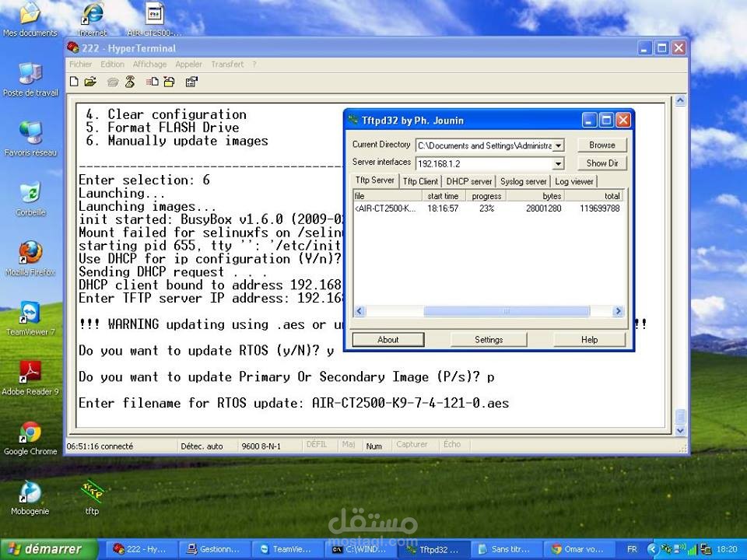Switch to the DHCP server tab
The height and width of the screenshot is (560, 747).
click(468, 181)
